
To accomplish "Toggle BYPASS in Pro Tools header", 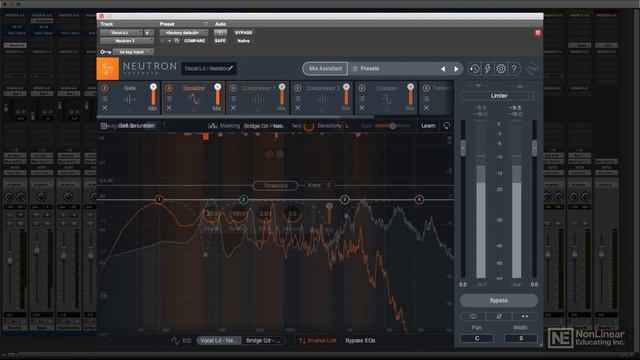I will [243, 33].
